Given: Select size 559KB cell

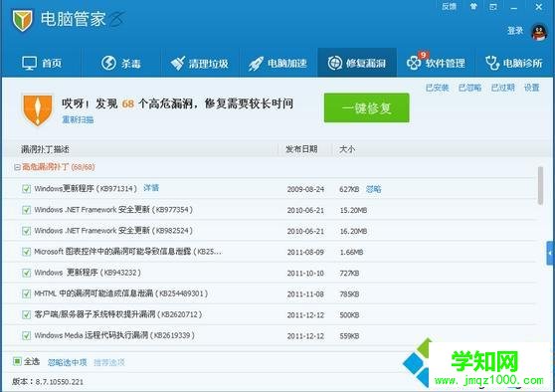Looking at the screenshot, I should coord(349,336).
